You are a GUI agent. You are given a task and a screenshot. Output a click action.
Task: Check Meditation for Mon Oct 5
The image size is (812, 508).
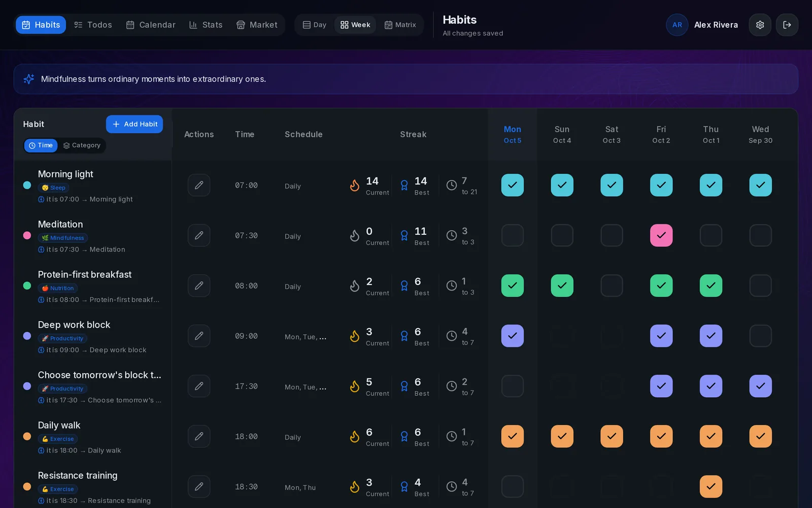(513, 235)
